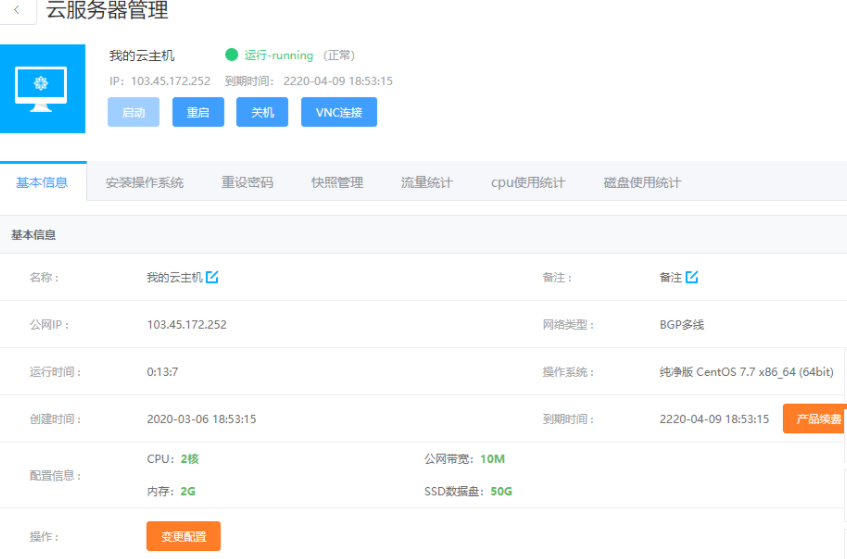Open the cpu使用统计 tab

(x=528, y=183)
